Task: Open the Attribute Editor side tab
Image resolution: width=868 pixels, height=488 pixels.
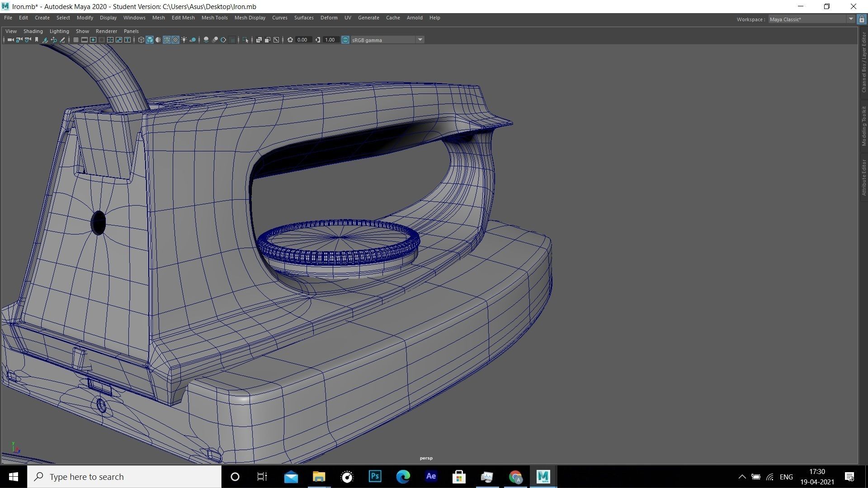Action: point(863,177)
